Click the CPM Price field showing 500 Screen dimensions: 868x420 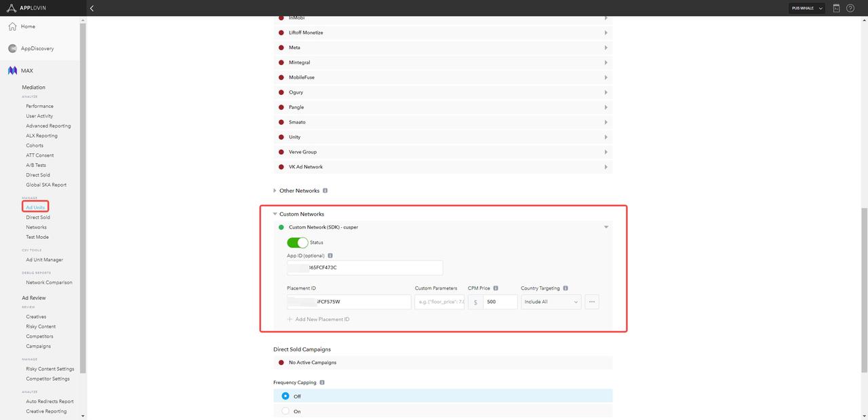pos(500,302)
